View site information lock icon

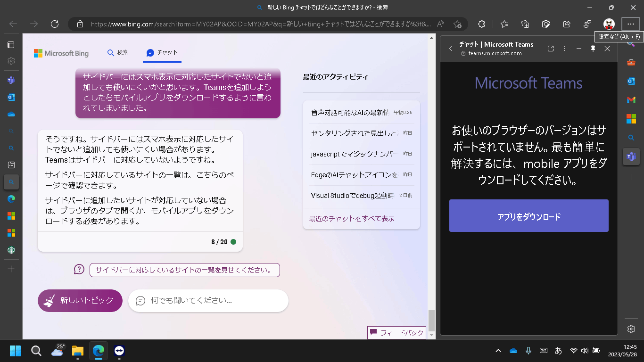80,24
